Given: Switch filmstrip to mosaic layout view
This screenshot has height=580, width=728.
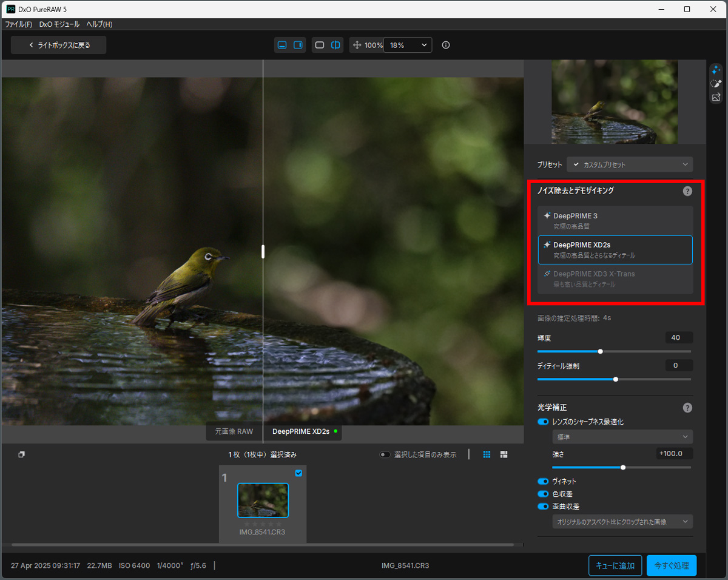Looking at the screenshot, I should pyautogui.click(x=504, y=454).
